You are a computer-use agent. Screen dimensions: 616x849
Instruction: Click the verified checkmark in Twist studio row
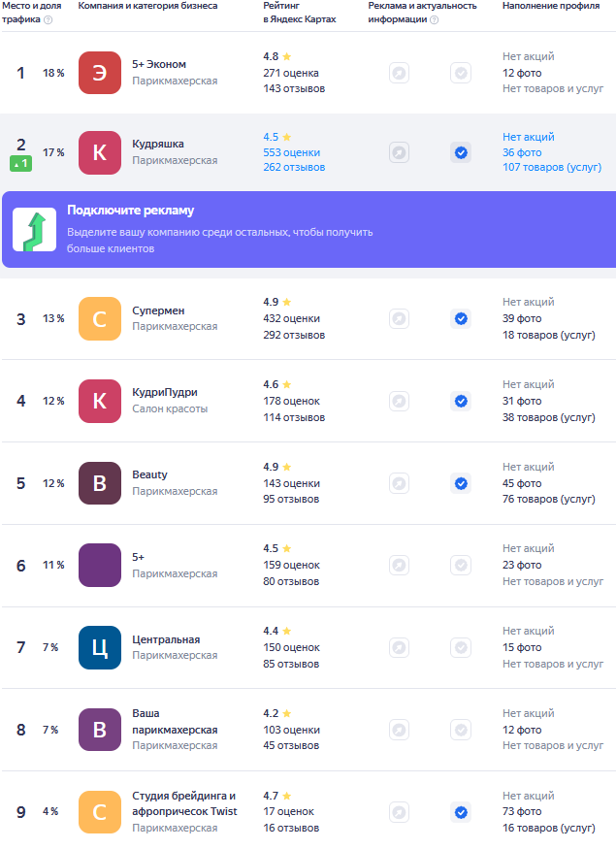tap(461, 812)
